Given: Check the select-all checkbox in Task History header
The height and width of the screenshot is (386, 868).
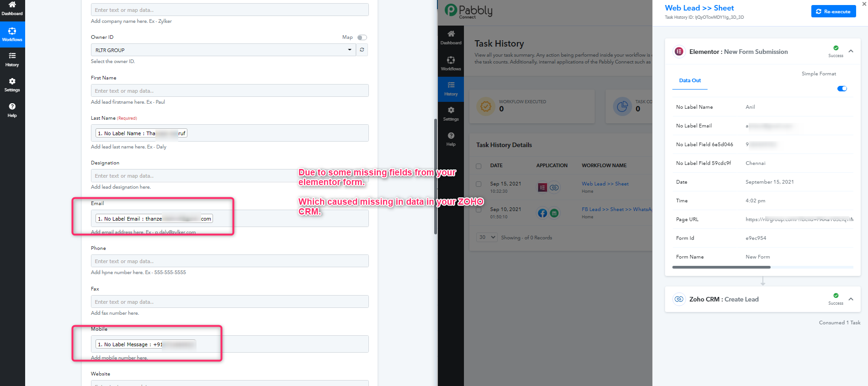Looking at the screenshot, I should point(479,166).
